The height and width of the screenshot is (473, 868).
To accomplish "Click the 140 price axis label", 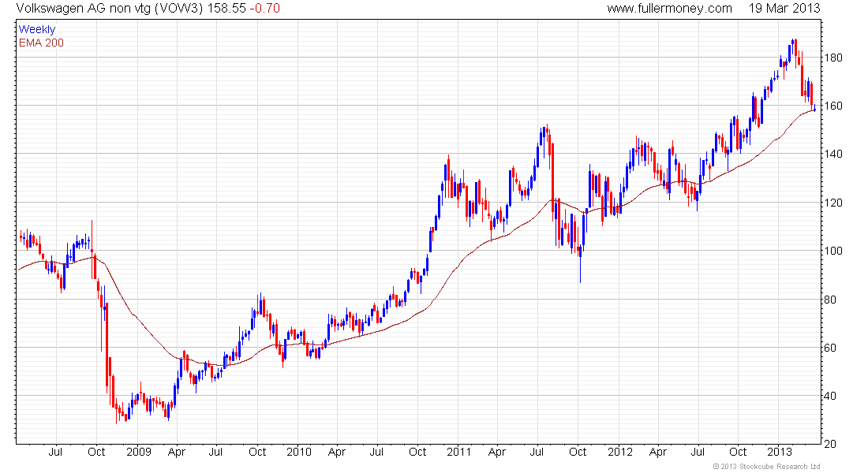I will 833,154.
